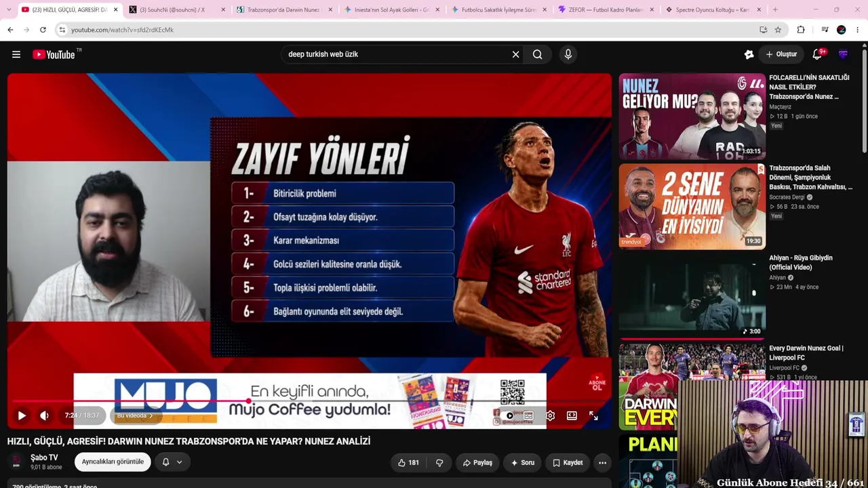This screenshot has height=488, width=868.
Task: Install app icon in the address bar
Action: [x=764, y=30]
